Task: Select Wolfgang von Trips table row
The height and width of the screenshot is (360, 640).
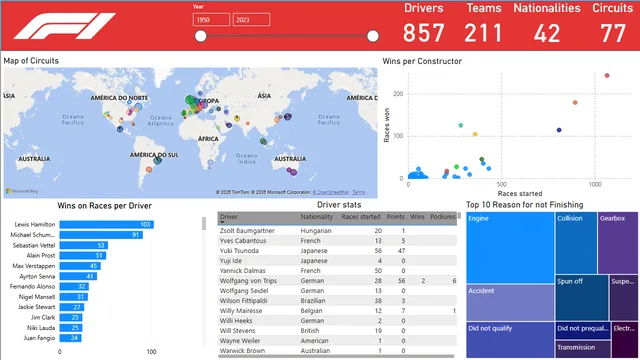Action: coord(337,281)
